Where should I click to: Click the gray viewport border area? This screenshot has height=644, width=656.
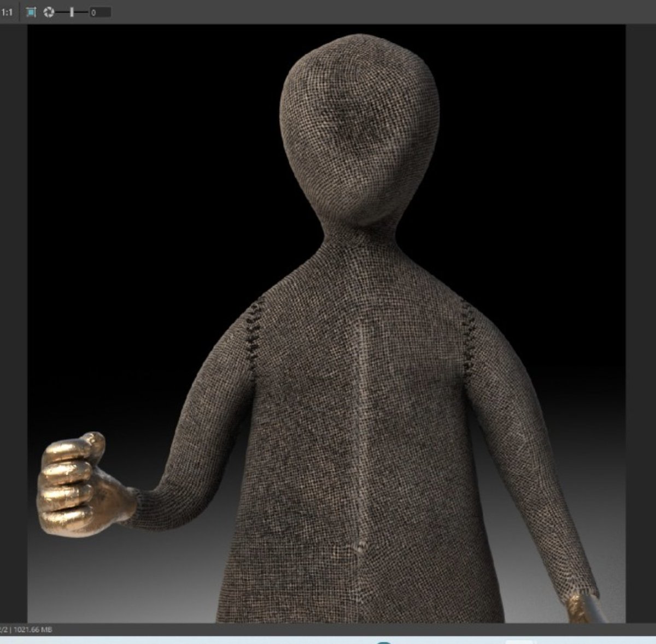point(14,328)
